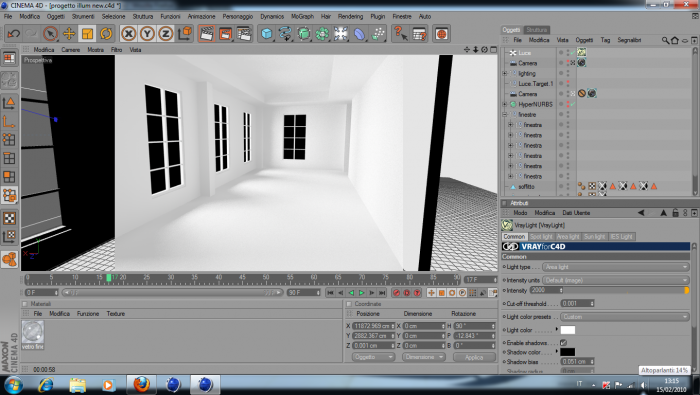Toggle Y axis lock

point(147,33)
